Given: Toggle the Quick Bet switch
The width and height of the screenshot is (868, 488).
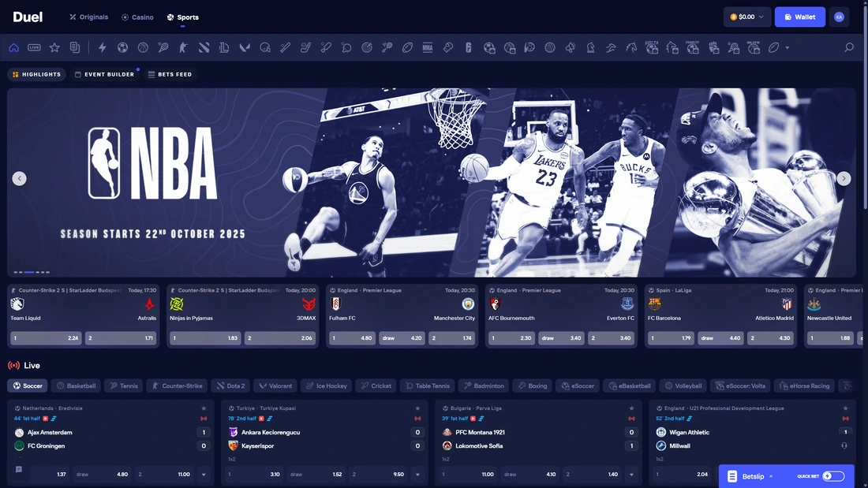Looking at the screenshot, I should coord(833,476).
